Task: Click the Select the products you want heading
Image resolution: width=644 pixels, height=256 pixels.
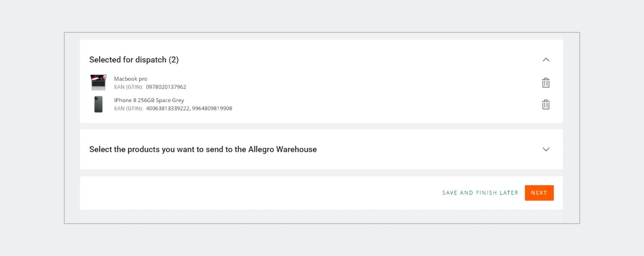Action: coord(203,149)
